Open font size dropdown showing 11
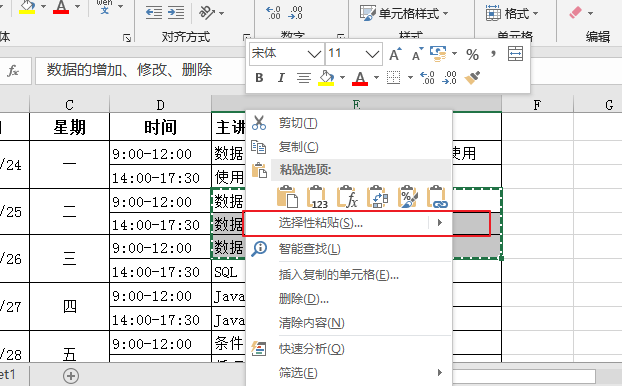The height and width of the screenshot is (386, 622). pyautogui.click(x=372, y=54)
